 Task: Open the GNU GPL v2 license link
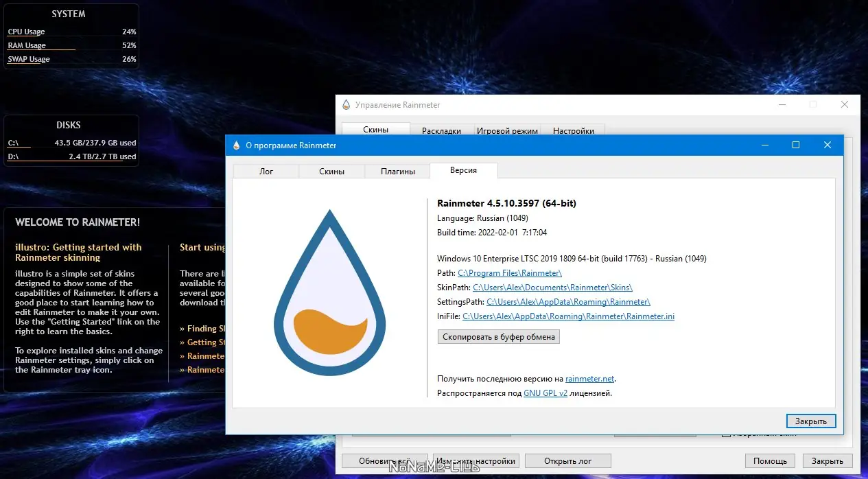tap(546, 393)
